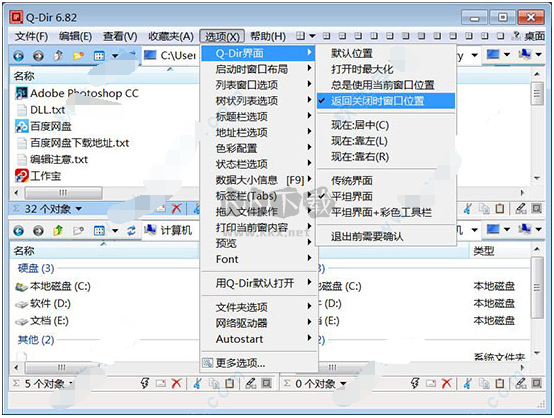Click cut scissors in bottom-right status bar

467,383
